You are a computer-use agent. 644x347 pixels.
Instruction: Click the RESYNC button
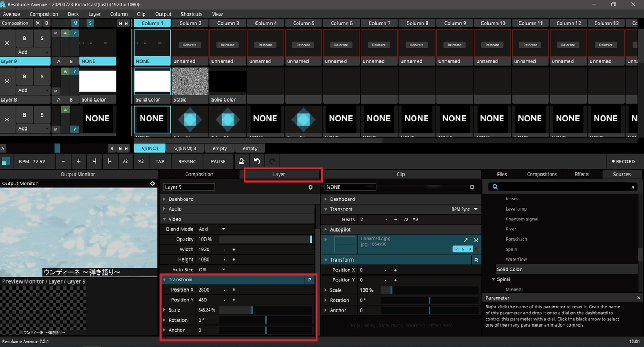(187, 161)
